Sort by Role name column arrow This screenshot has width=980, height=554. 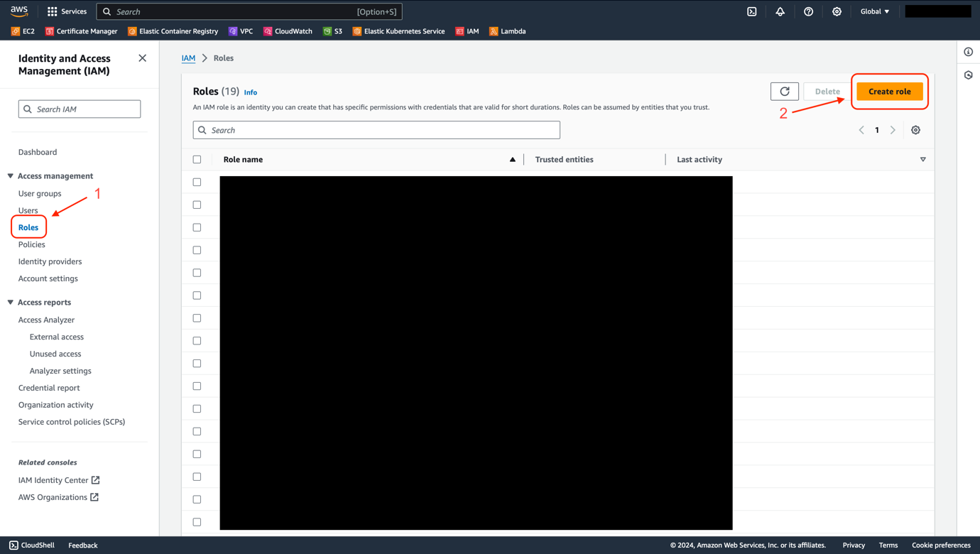coord(513,160)
